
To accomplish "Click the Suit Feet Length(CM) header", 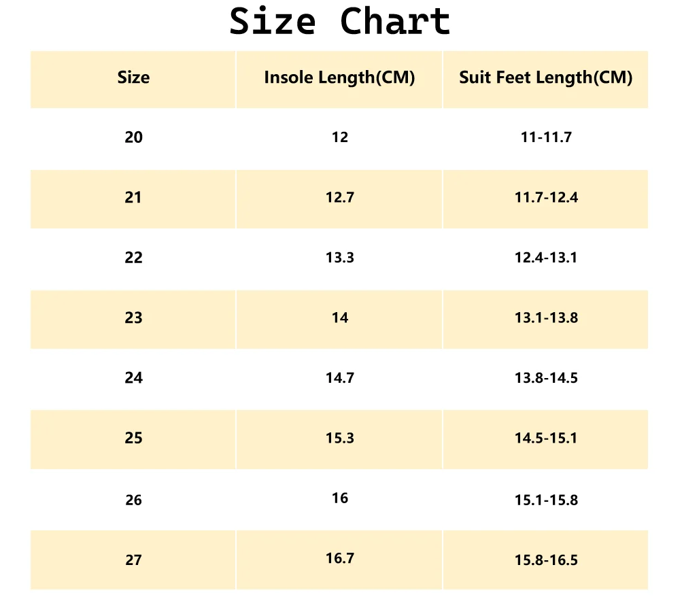I will (x=545, y=78).
